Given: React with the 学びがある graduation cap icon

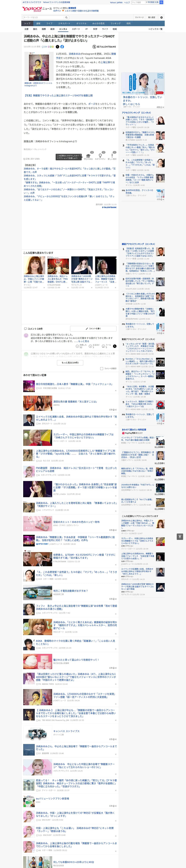Looking at the screenshot, I should 89,156.
